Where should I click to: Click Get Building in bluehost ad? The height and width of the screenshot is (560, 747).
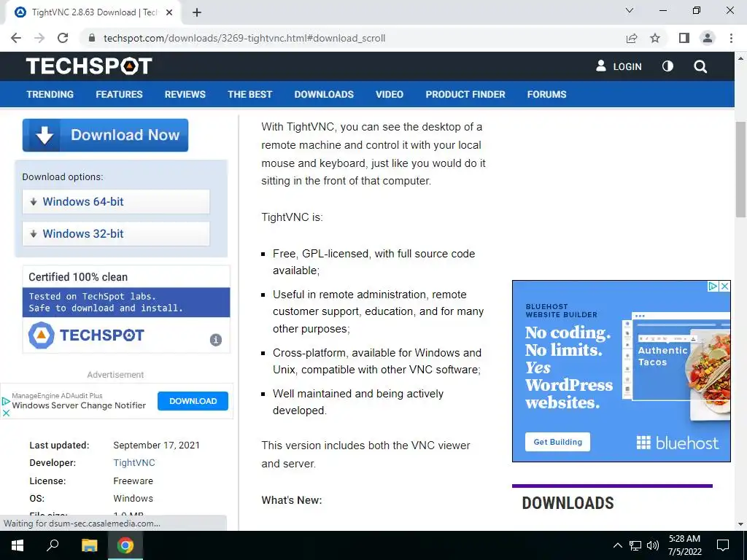coord(558,442)
